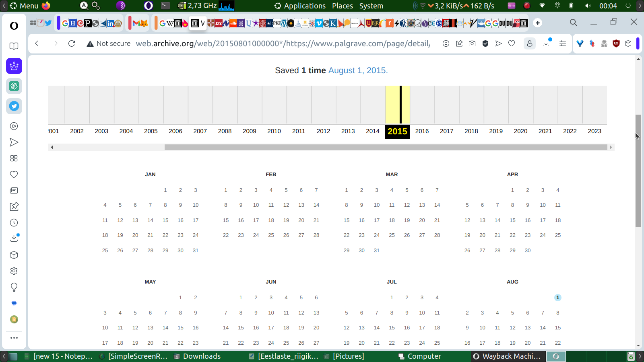Select year 2004 in the timeline
This screenshot has width=644, height=362.
(126, 131)
